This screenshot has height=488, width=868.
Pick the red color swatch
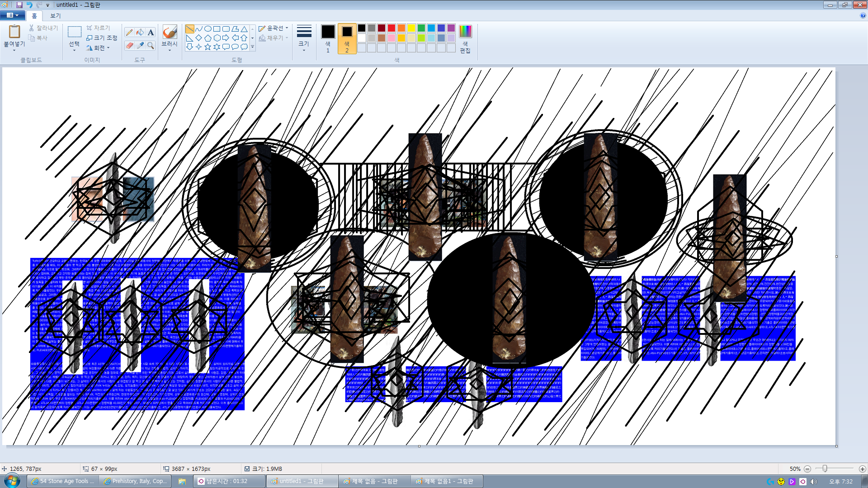point(392,28)
